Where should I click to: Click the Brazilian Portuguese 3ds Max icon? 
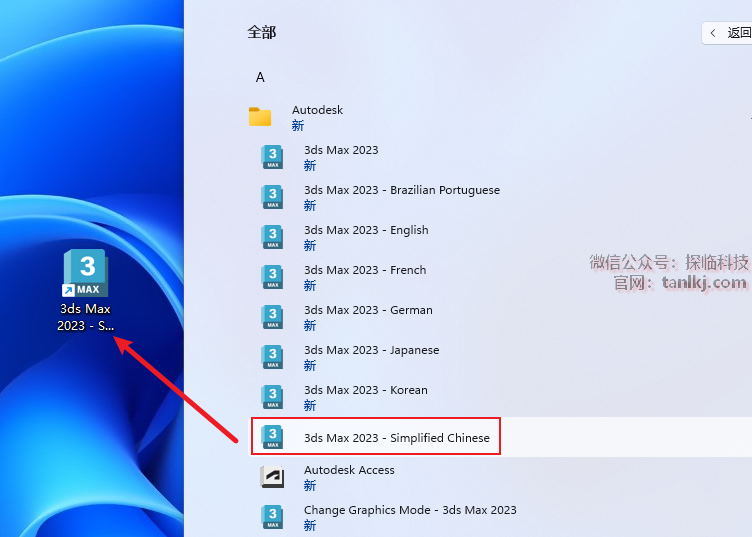(x=272, y=197)
